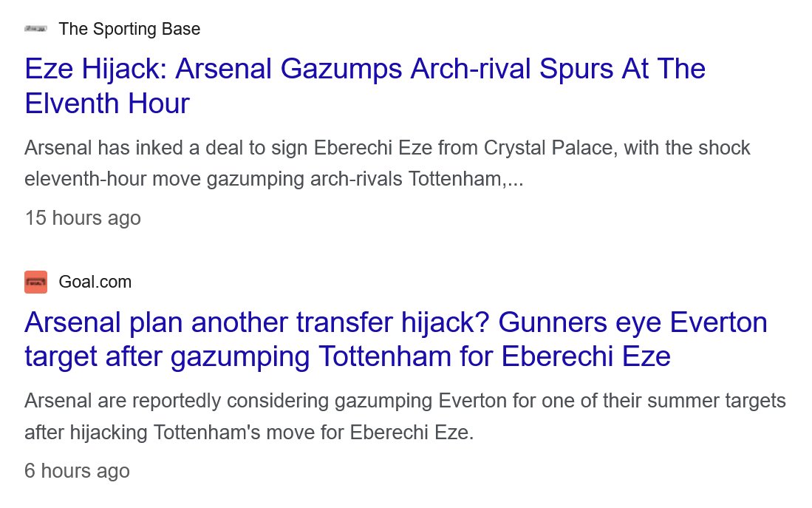
Task: Click The Sporting Base favicon icon
Action: click(35, 29)
